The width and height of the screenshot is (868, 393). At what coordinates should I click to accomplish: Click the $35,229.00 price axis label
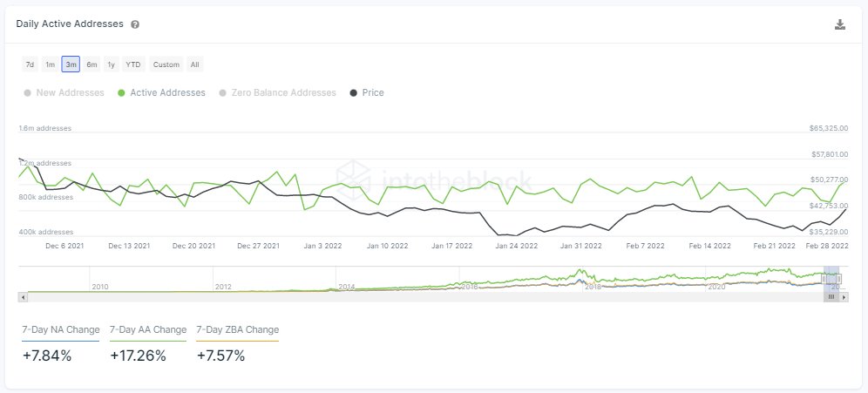pos(829,232)
